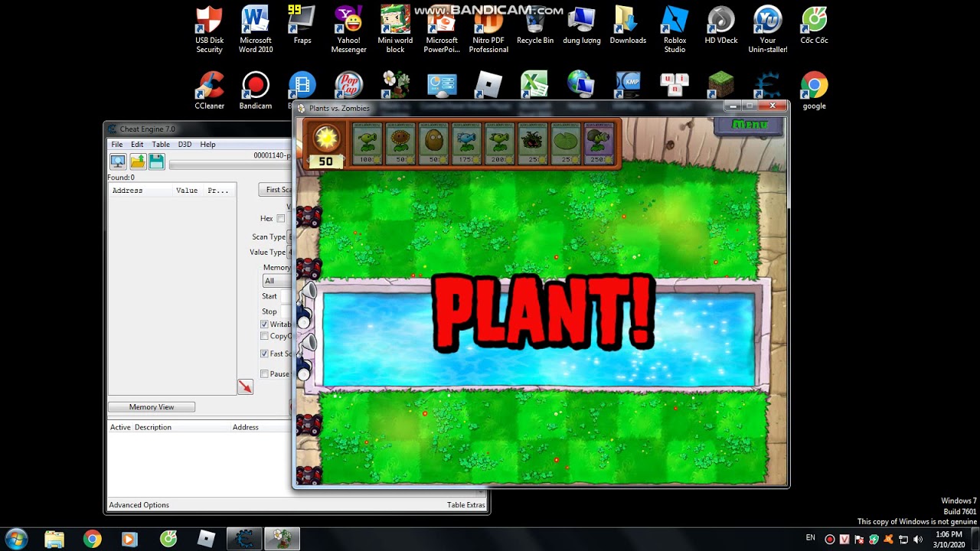980x551 pixels.
Task: Open Table Extras in Cheat Engine
Action: [466, 505]
